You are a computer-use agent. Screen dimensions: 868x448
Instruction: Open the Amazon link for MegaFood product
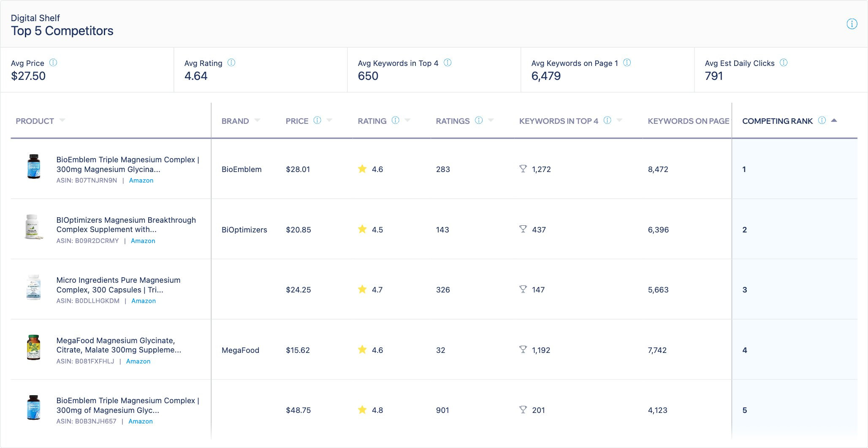pyautogui.click(x=138, y=361)
